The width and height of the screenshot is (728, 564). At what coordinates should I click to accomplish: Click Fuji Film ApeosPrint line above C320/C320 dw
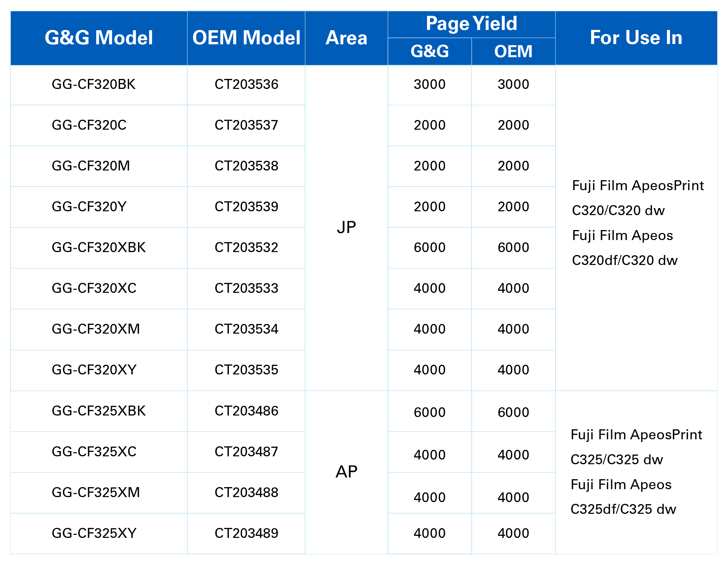[638, 185]
